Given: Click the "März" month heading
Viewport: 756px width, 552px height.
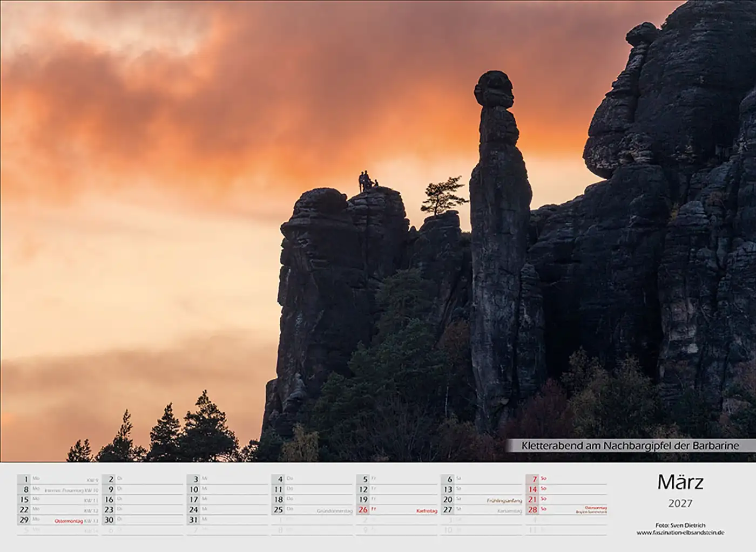Looking at the screenshot, I should tap(680, 482).
